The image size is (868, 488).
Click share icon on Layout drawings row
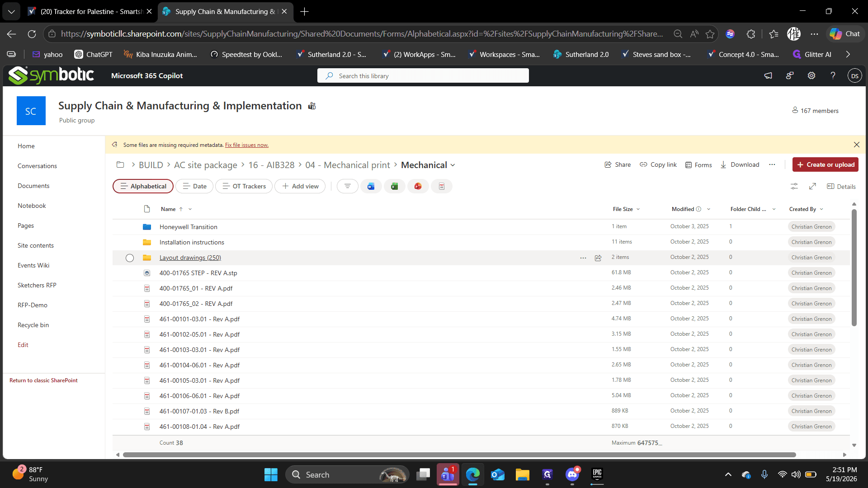[598, 258]
